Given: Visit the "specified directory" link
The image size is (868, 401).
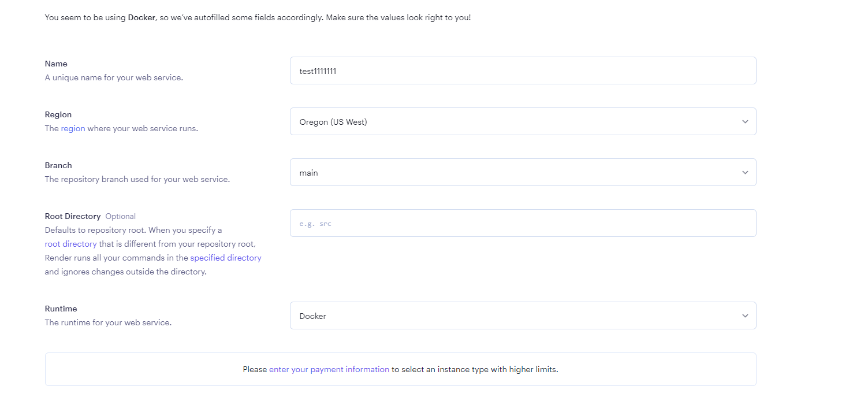Looking at the screenshot, I should pos(225,258).
